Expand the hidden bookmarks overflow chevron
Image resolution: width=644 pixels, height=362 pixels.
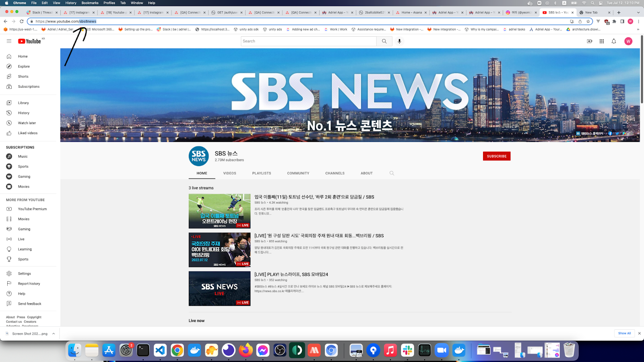(x=638, y=29)
